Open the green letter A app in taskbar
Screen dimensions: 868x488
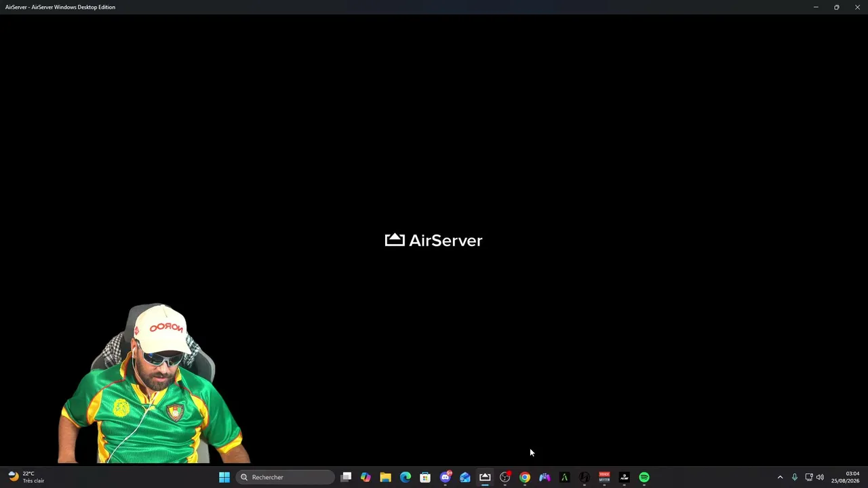[564, 477]
